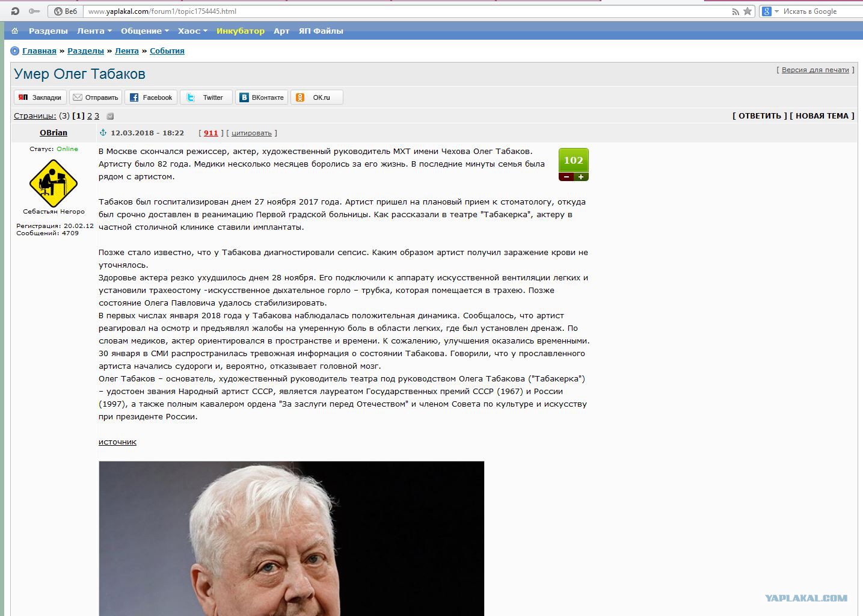
Task: Quote the post with 'цитировать'
Action: tap(251, 133)
